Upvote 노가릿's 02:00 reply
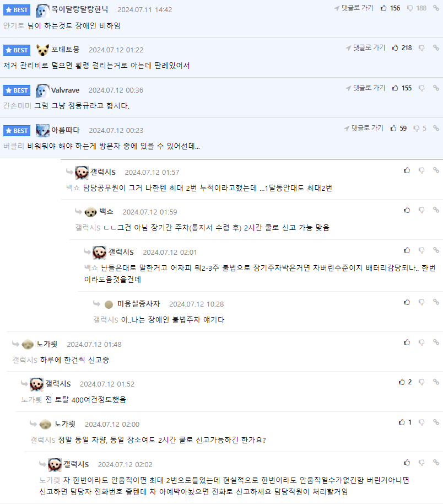This screenshot has height=504, width=443. (402, 422)
